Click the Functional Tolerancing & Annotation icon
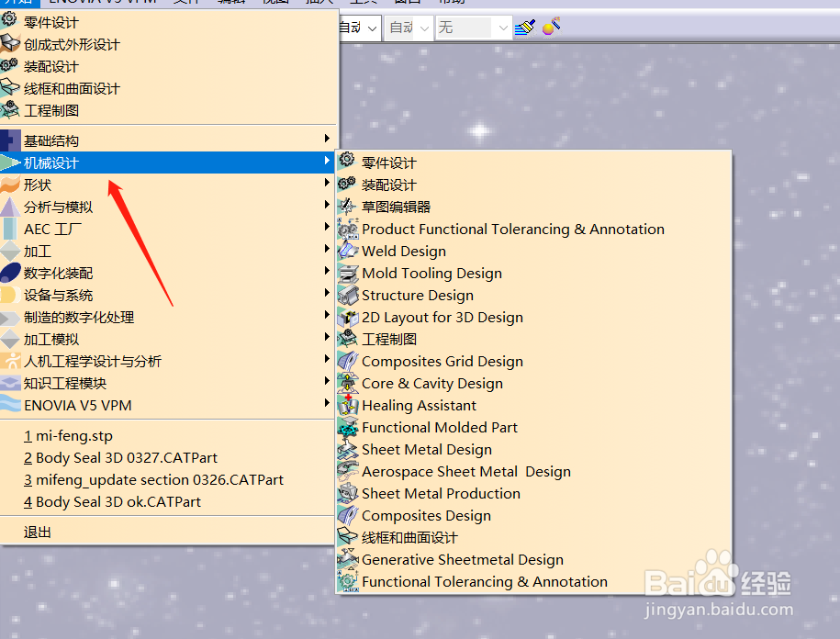Screen dimensions: 840x639 347,581
